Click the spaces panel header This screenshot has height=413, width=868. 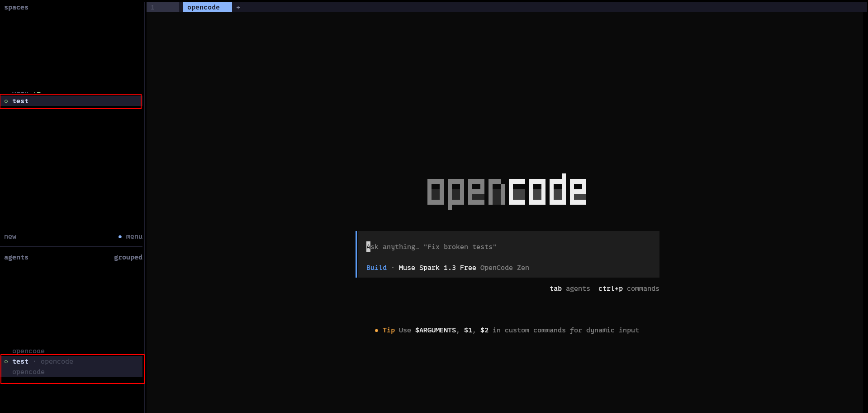16,7
